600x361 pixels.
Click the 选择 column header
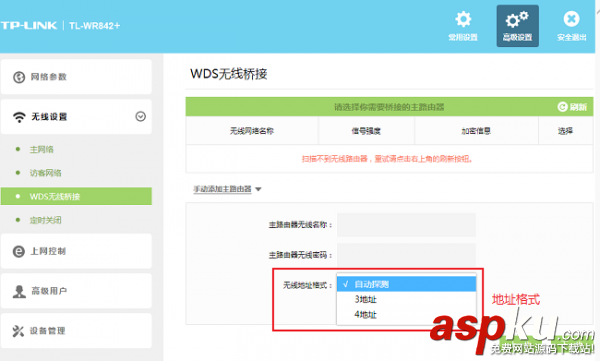[565, 131]
